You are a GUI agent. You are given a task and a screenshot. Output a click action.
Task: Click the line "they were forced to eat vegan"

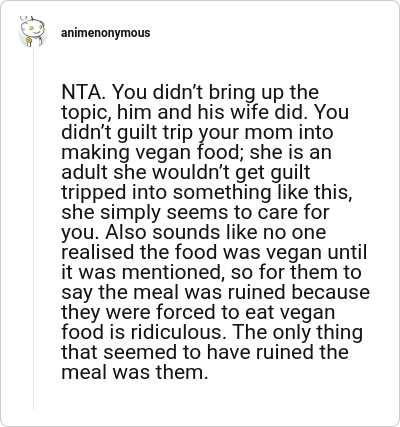pyautogui.click(x=198, y=312)
